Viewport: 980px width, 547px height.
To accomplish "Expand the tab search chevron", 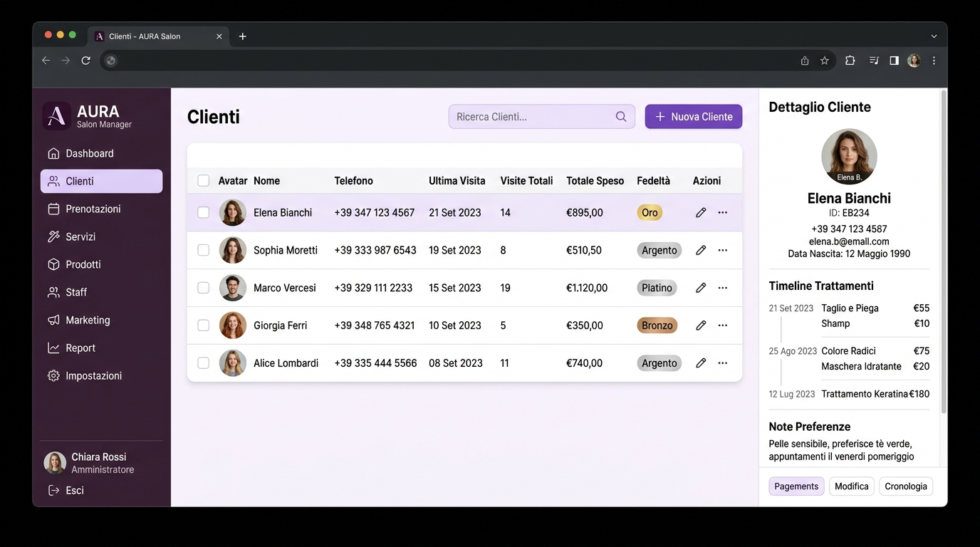I will click(934, 36).
